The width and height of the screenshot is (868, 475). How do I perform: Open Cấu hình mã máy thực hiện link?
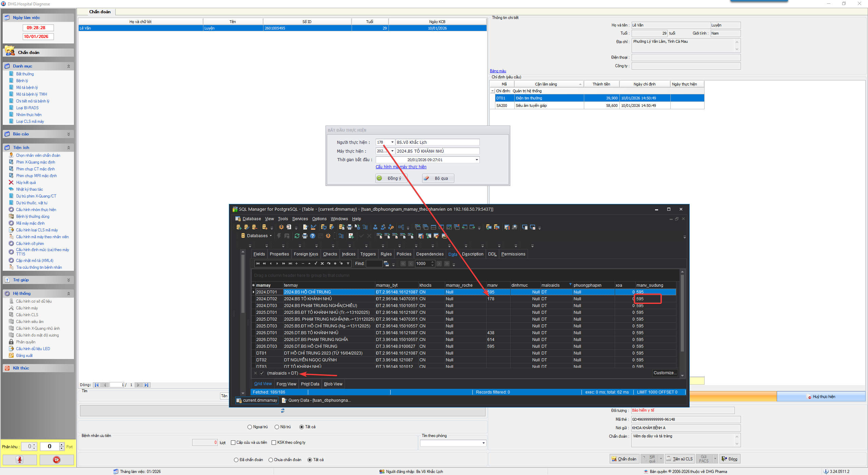(x=401, y=167)
